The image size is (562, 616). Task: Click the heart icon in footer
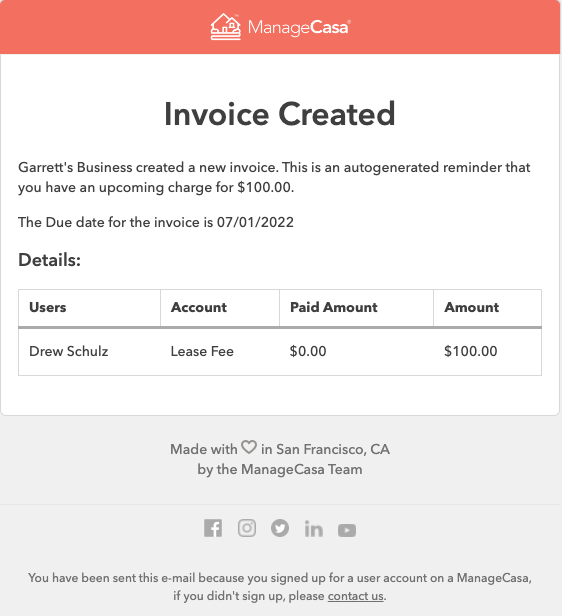pyautogui.click(x=249, y=447)
